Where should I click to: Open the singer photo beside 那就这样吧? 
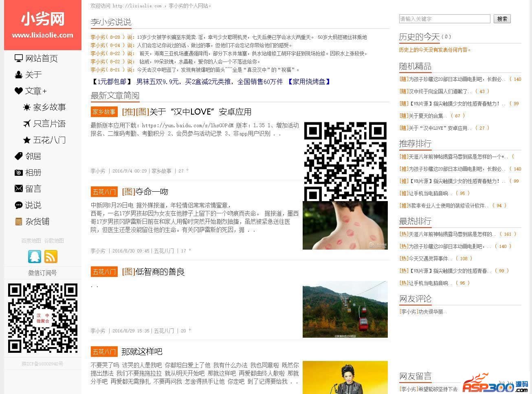coord(345,377)
